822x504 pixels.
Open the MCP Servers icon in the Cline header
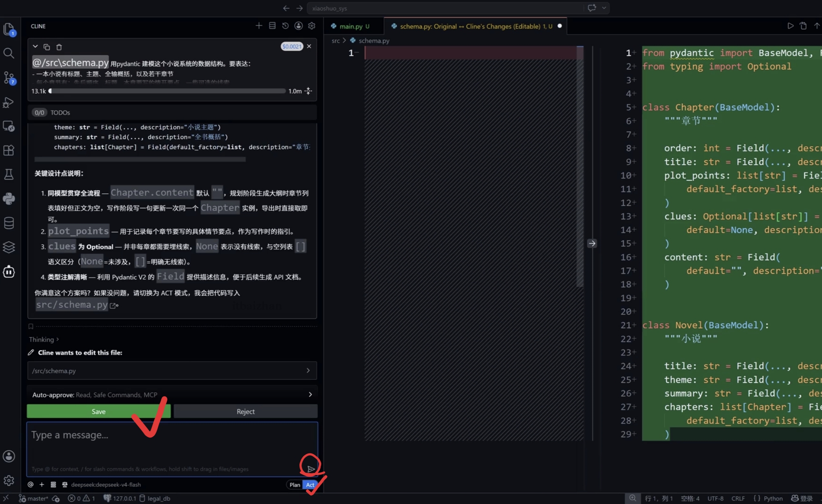[272, 26]
